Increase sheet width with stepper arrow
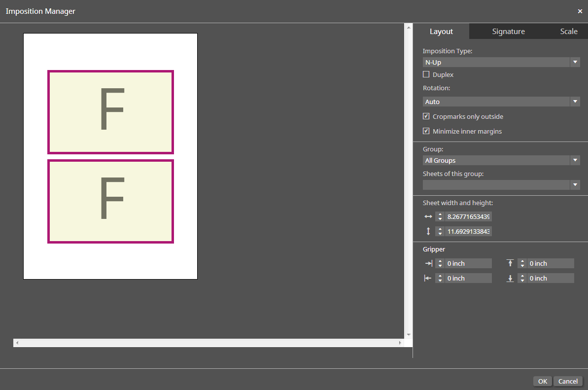The width and height of the screenshot is (588, 390). tap(440, 214)
